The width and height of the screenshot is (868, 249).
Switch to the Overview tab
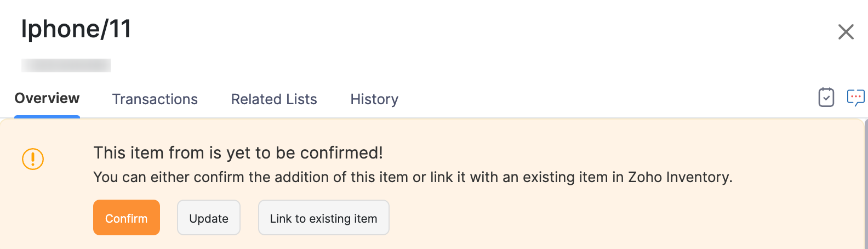47,99
